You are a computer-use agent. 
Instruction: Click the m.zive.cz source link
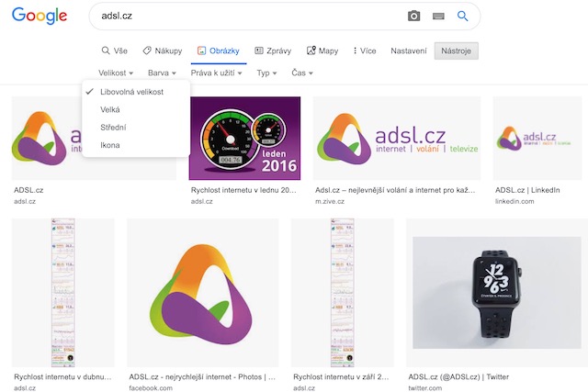330,201
